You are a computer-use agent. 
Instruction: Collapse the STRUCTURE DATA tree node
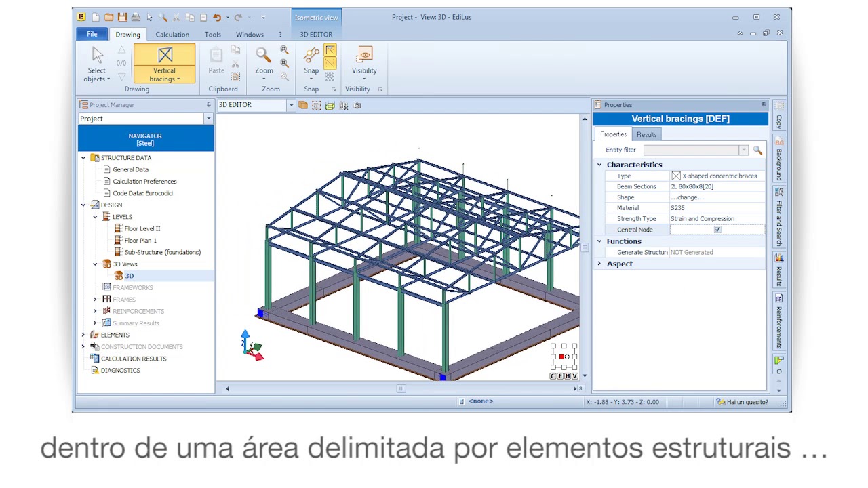click(x=83, y=158)
